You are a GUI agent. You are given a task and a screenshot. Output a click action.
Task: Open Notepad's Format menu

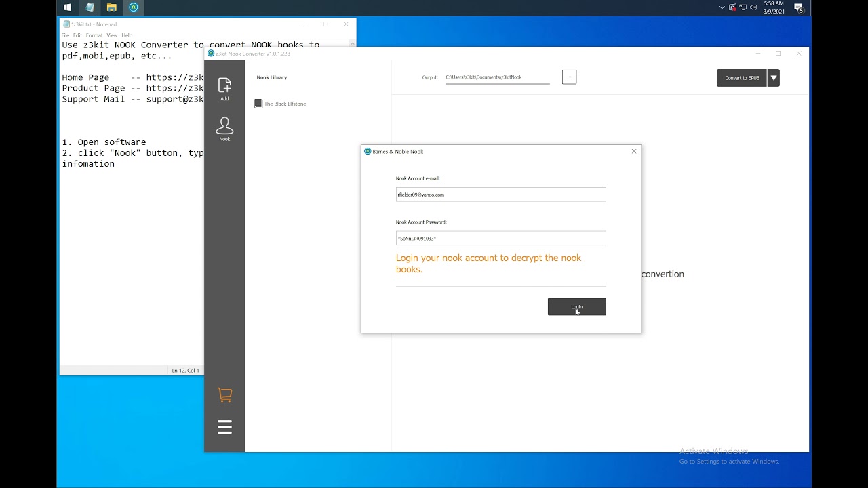(x=94, y=35)
